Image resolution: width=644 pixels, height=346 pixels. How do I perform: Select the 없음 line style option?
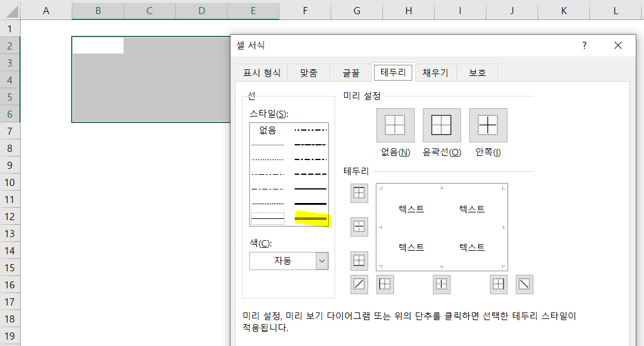[267, 131]
